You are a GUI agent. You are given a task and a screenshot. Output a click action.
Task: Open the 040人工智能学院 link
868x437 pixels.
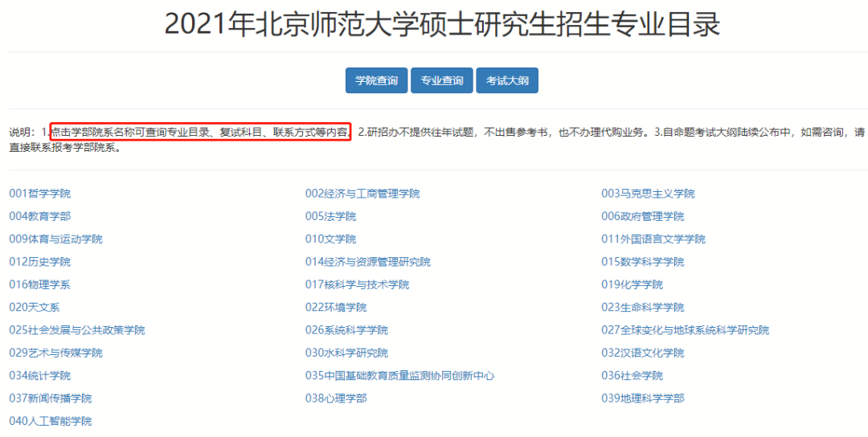click(x=51, y=421)
